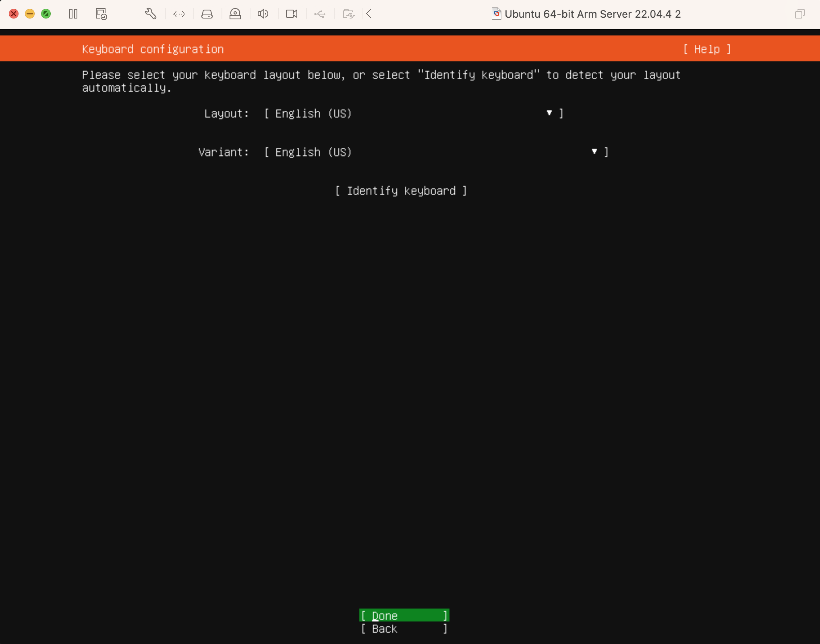Open VM settings wrench icon
Image resolution: width=820 pixels, height=644 pixels.
coord(151,14)
